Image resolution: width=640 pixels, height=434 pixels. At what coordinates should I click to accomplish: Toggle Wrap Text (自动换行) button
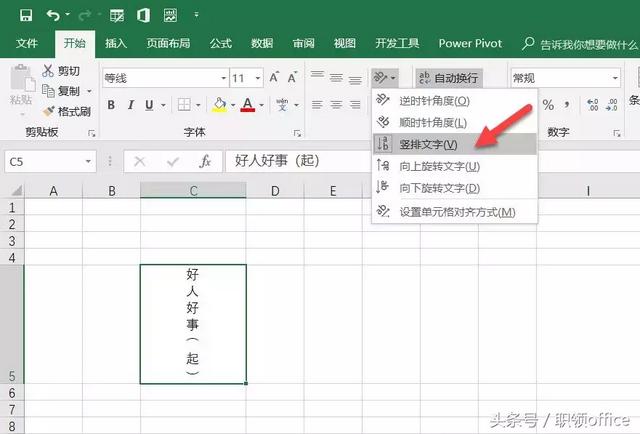coord(449,78)
